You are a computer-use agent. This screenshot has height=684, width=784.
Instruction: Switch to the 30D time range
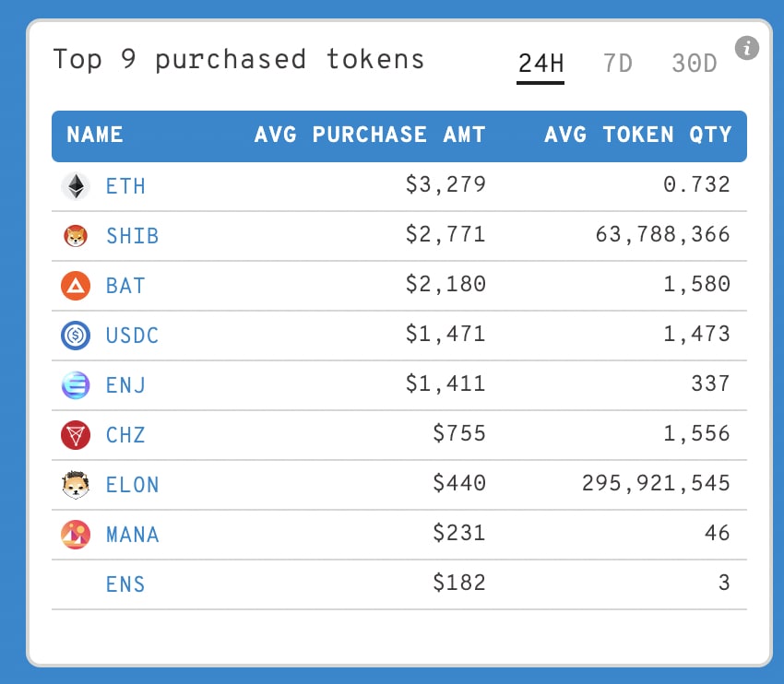tap(694, 64)
